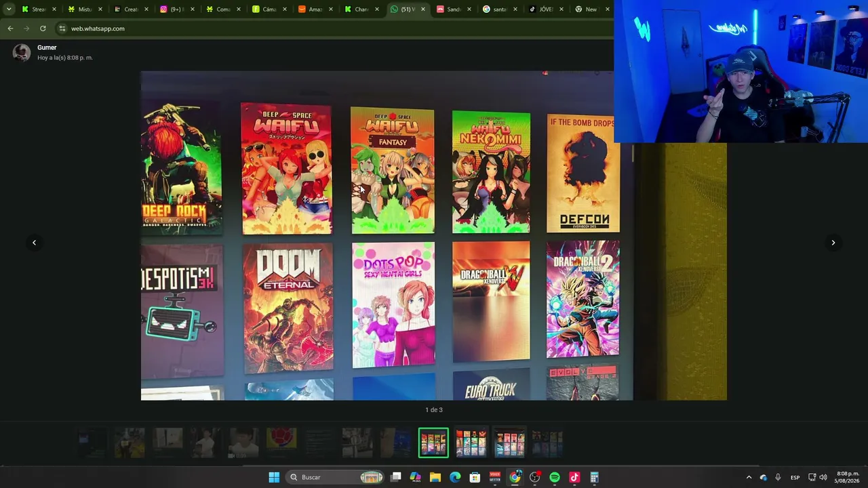Open the thumbnail right after the highlighted one
This screenshot has width=868, height=488.
471,443
